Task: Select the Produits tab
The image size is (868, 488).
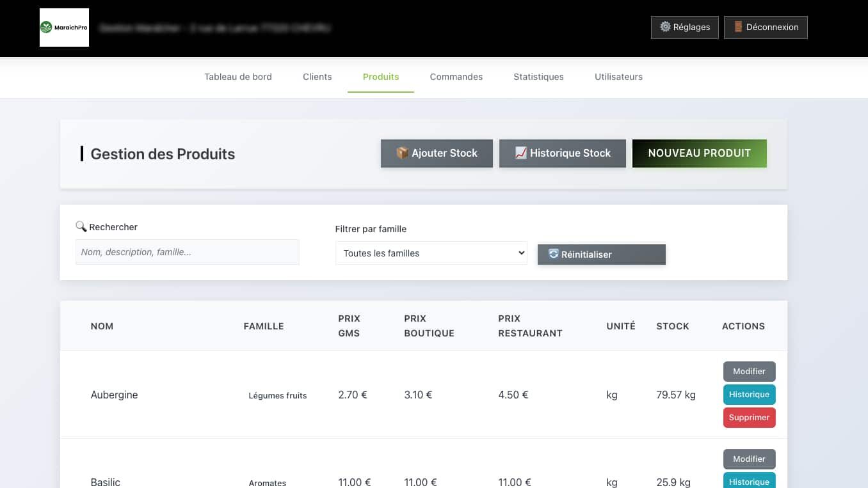Action: click(381, 77)
